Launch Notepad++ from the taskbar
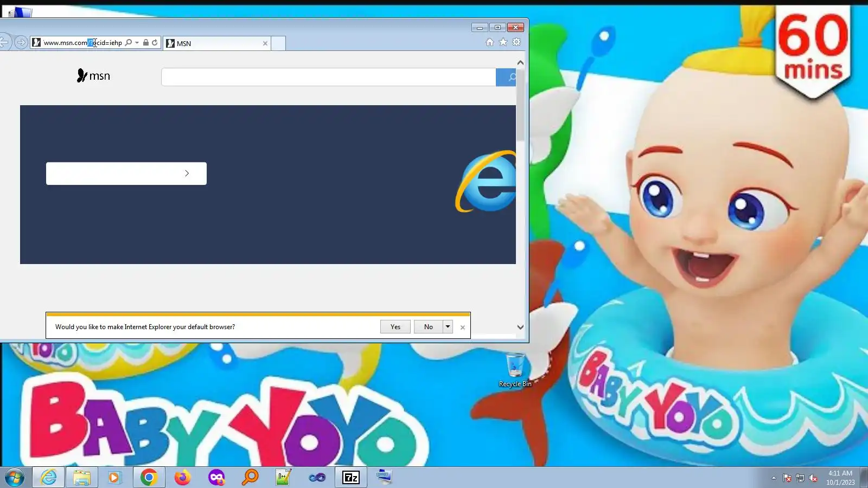This screenshot has width=868, height=488. 284,478
